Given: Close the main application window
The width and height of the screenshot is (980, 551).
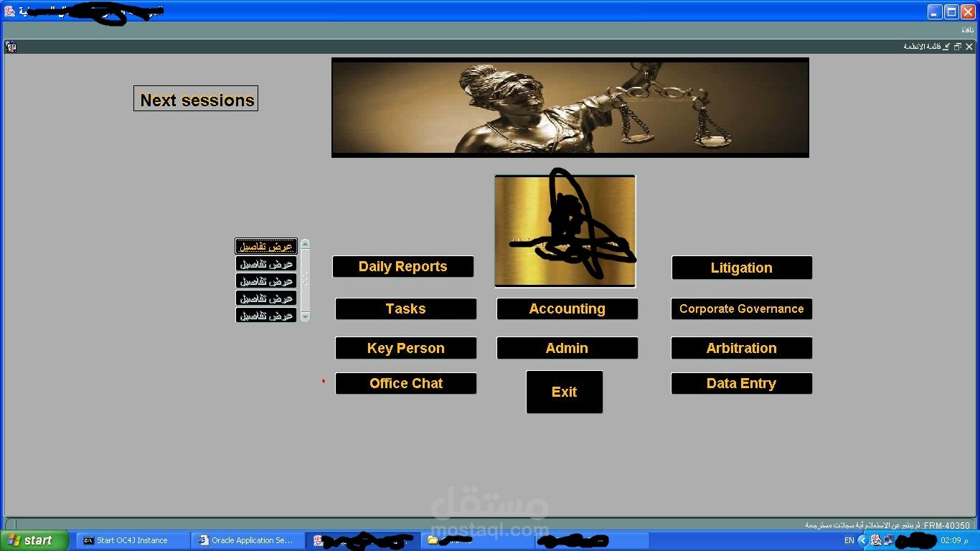Looking at the screenshot, I should coord(968,11).
